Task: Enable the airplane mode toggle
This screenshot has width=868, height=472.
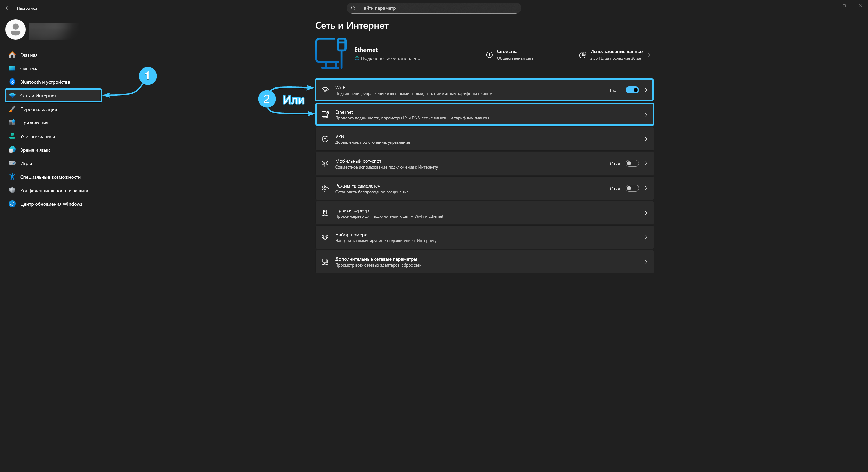Action: 632,188
